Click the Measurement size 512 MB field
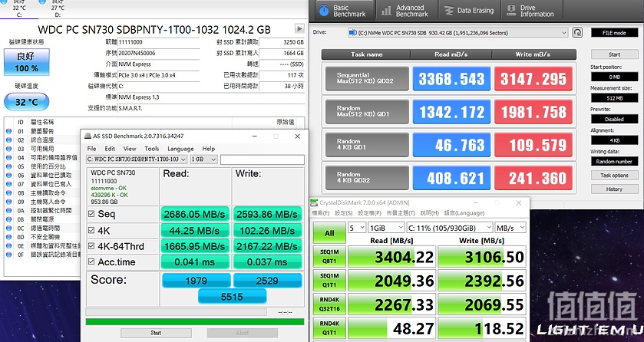Image resolution: width=644 pixels, height=342 pixels. (x=614, y=98)
